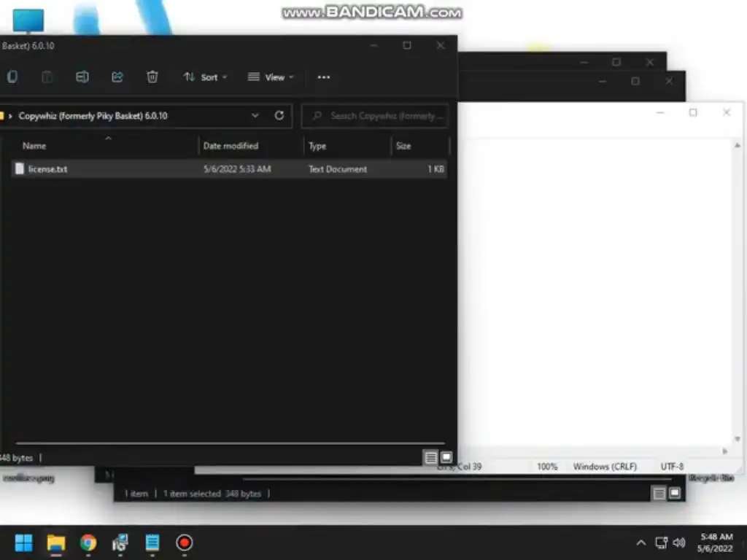Open the View dropdown menu
Viewport: 747px width, 560px height.
pyautogui.click(x=270, y=77)
